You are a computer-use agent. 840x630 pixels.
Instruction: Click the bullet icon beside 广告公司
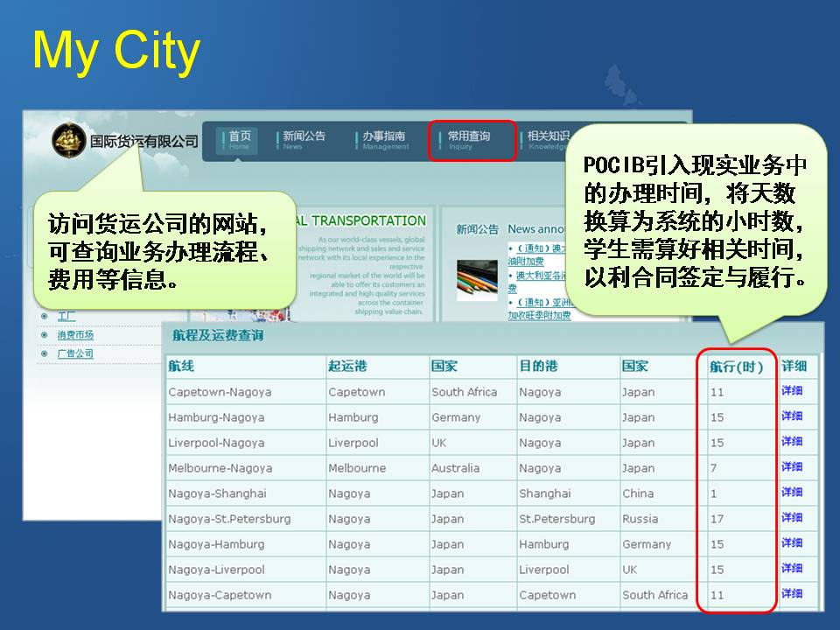[43, 354]
